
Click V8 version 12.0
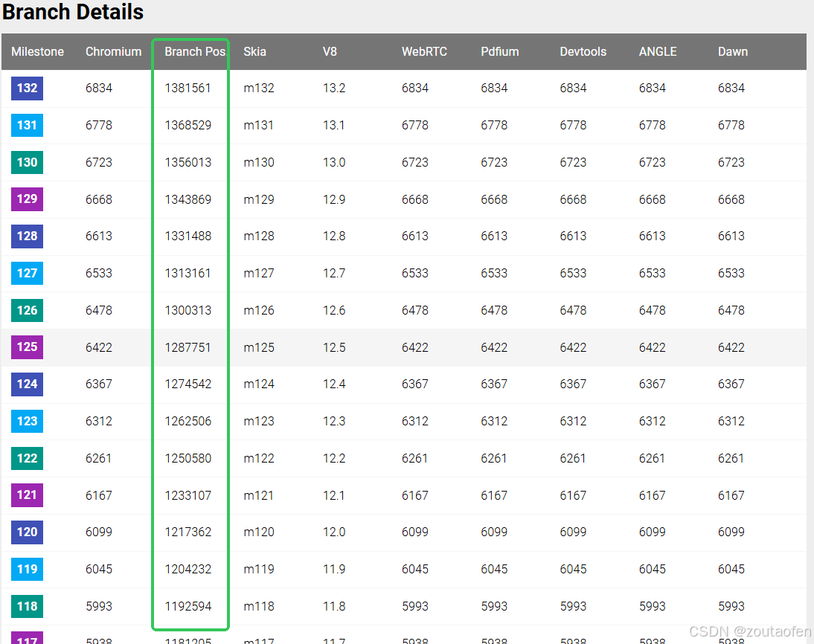334,532
